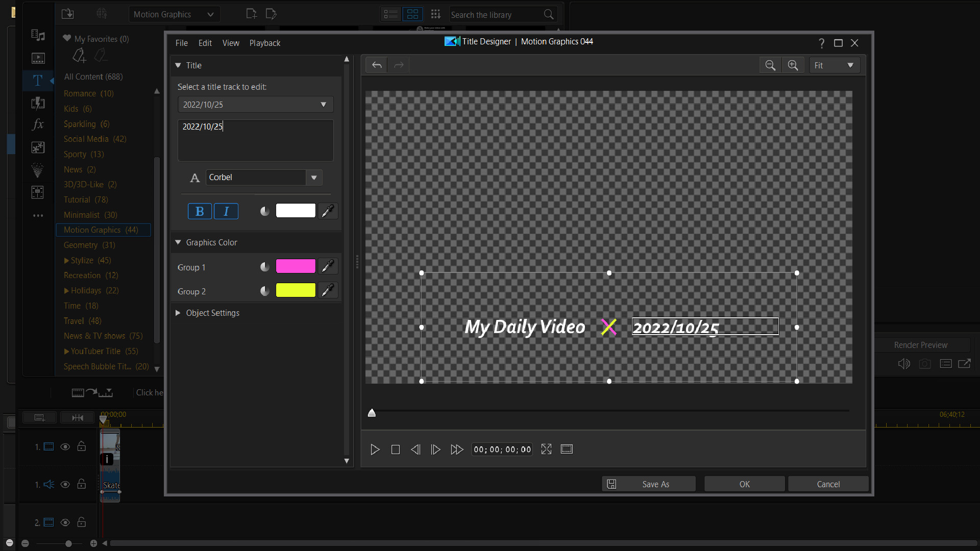Click Undo in the Title Designer

(x=376, y=65)
